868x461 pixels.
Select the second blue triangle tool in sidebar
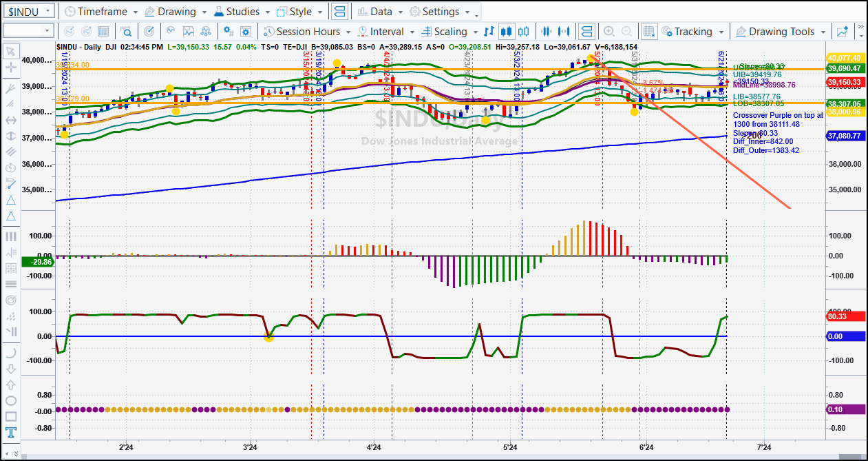[x=11, y=216]
